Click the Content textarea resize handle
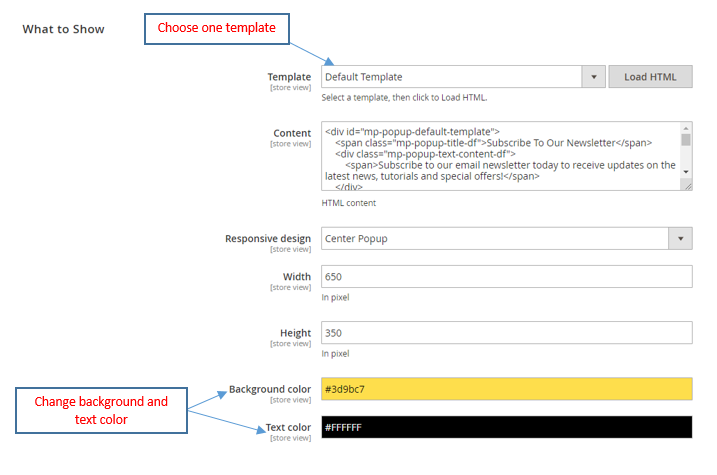Image resolution: width=717 pixels, height=475 pixels. pyautogui.click(x=687, y=186)
